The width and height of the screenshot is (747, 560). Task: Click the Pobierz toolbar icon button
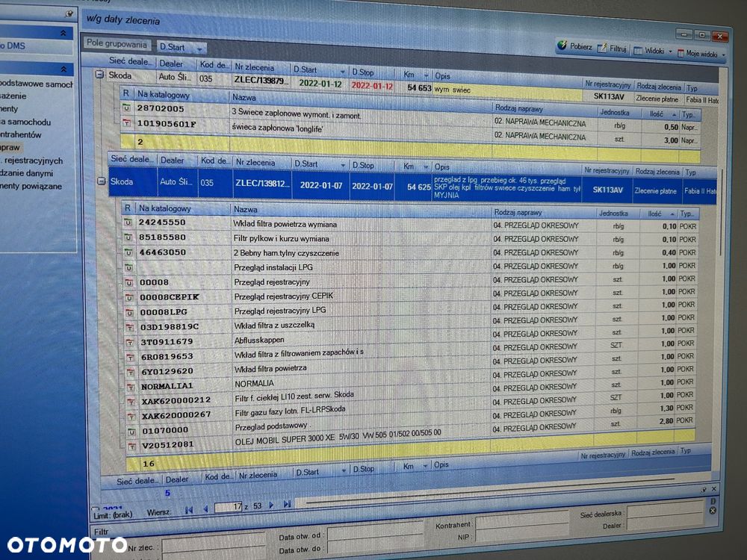[574, 46]
